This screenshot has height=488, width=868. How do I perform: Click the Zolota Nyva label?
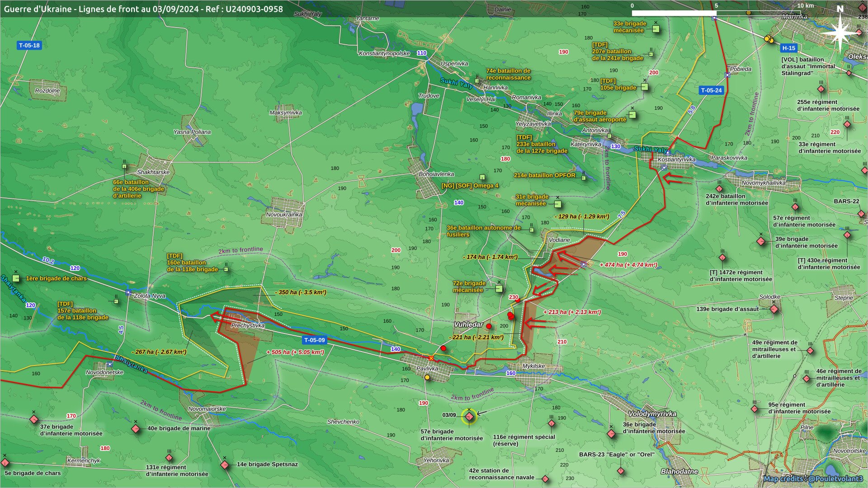(150, 296)
